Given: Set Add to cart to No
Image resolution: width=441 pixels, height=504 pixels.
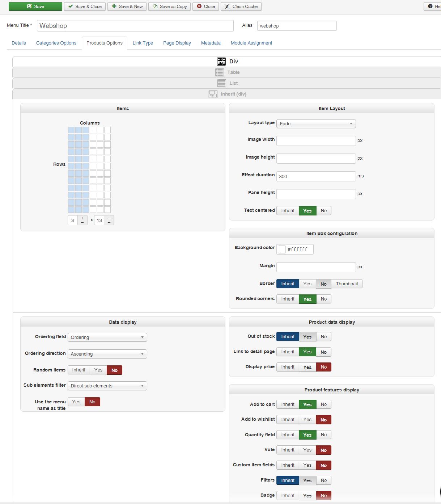Looking at the screenshot, I should (324, 404).
